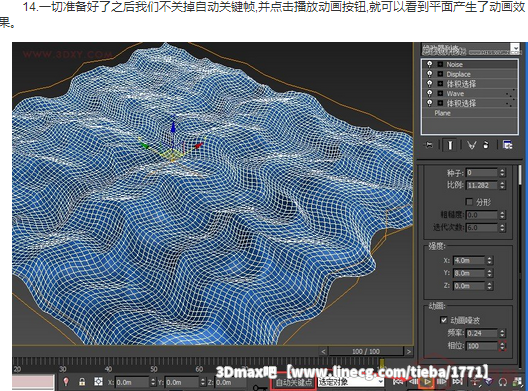Click the 迭代次数 iterations input field
Screen dimensions: 528x391
click(x=482, y=228)
